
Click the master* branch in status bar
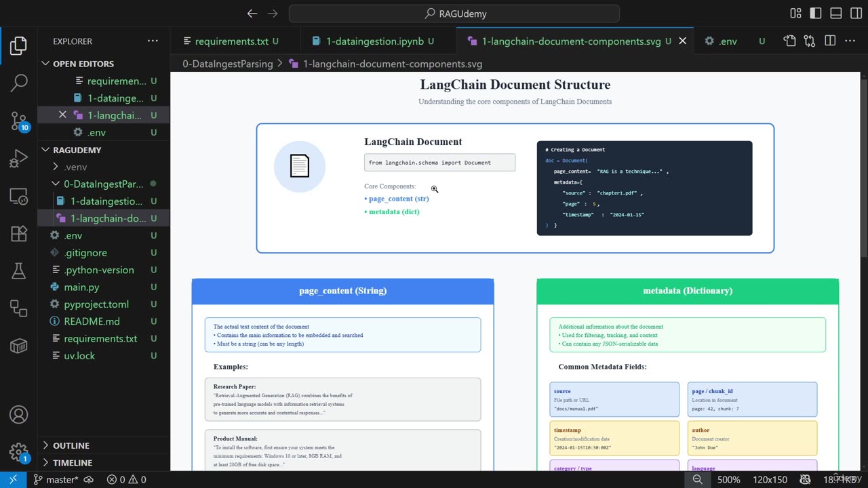56,479
